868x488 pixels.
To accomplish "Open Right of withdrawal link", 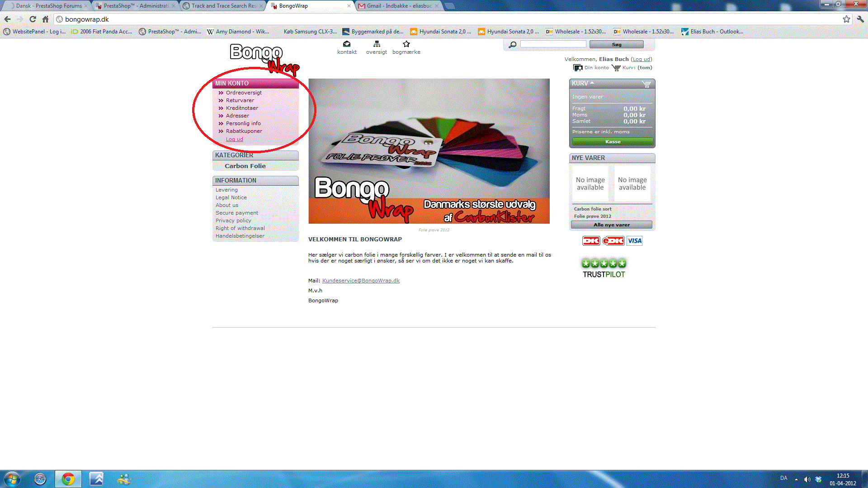I will (x=240, y=228).
